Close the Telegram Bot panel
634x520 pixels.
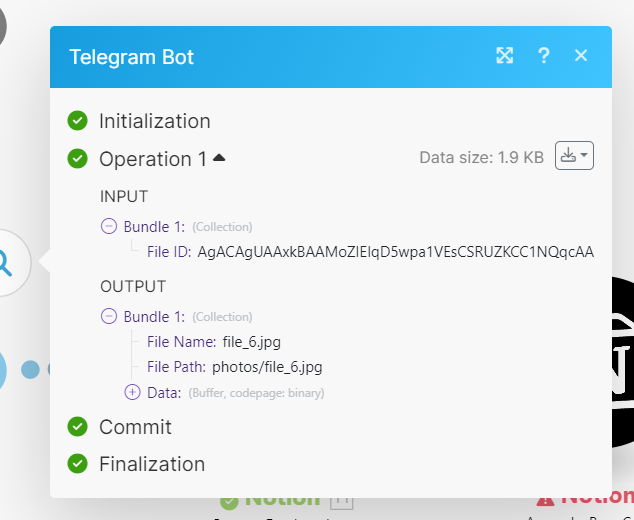point(581,56)
